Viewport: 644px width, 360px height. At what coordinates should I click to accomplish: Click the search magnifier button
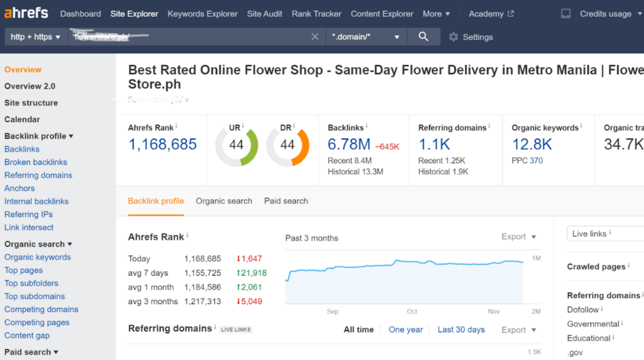pyautogui.click(x=423, y=37)
